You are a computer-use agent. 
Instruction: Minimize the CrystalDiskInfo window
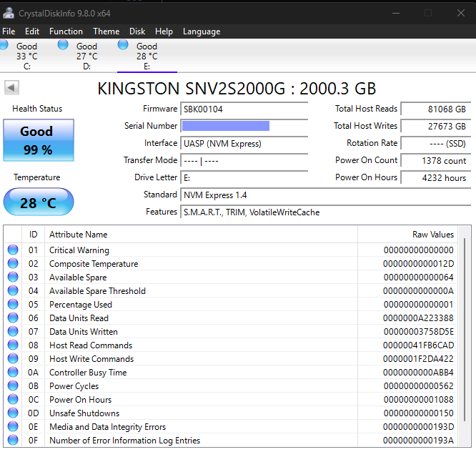[x=396, y=13]
